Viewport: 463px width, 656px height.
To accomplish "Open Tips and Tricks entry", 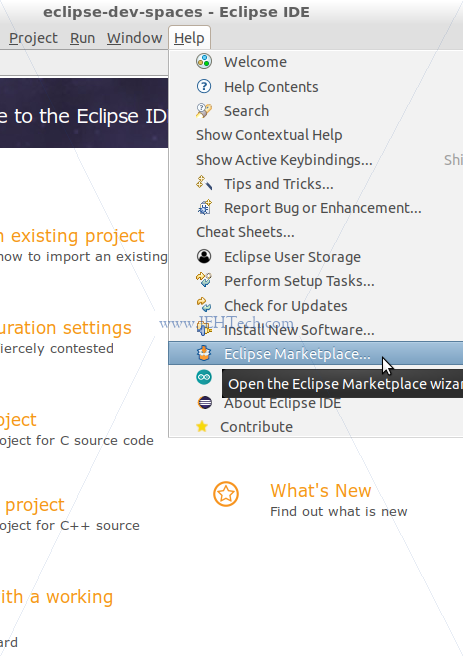I will coord(279,184).
